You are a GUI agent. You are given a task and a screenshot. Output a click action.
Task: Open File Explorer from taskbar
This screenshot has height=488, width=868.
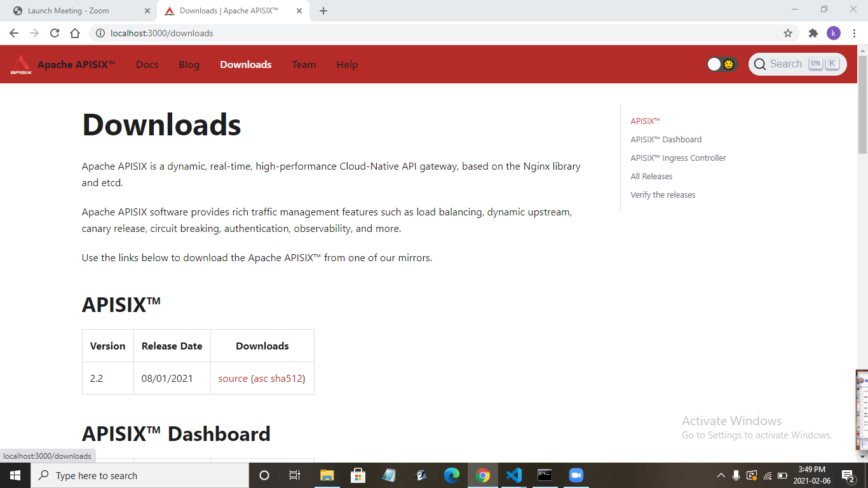(327, 475)
